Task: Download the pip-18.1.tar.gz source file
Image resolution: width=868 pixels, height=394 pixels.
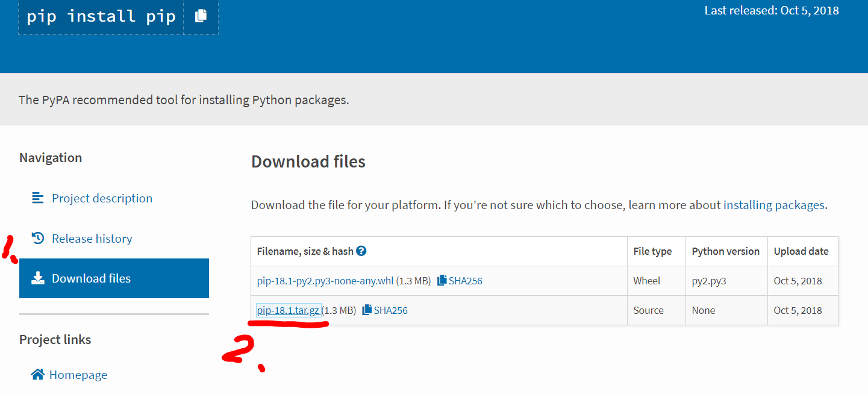Action: (289, 310)
